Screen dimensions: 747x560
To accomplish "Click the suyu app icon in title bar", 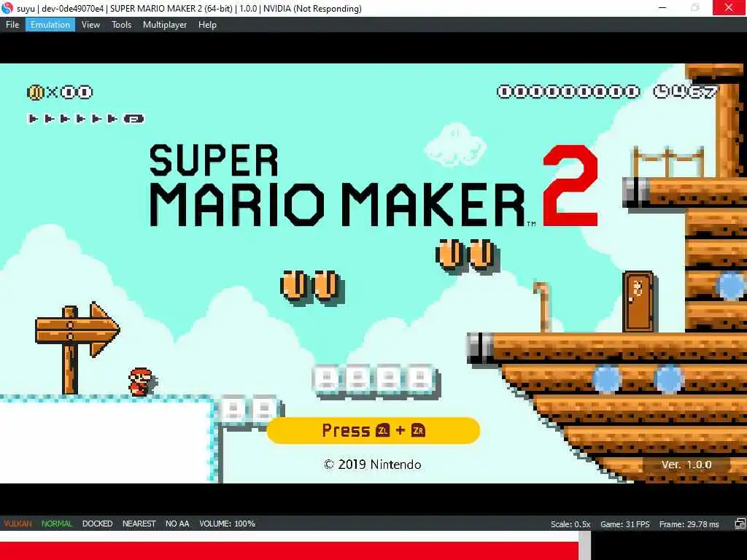I will (x=7, y=8).
